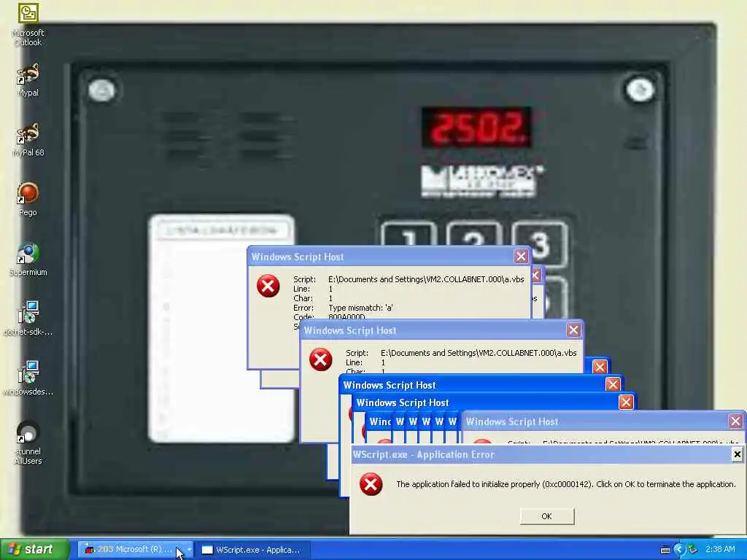This screenshot has height=560, width=747.
Task: Click the Pego desktop icon
Action: click(x=28, y=200)
